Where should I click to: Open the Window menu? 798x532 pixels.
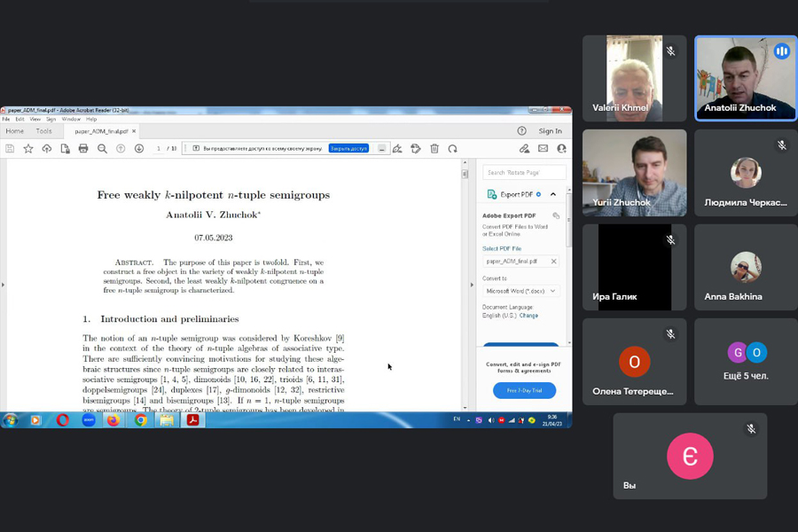(x=71, y=119)
